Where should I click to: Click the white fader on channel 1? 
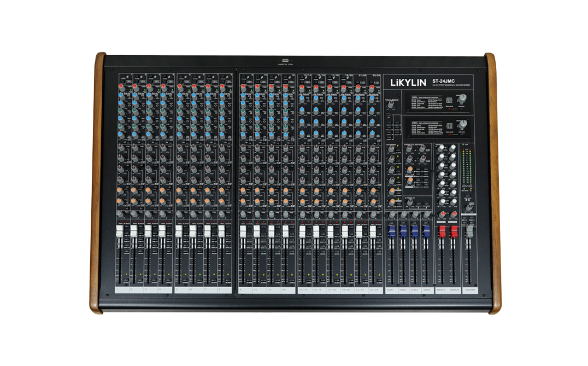point(119,233)
